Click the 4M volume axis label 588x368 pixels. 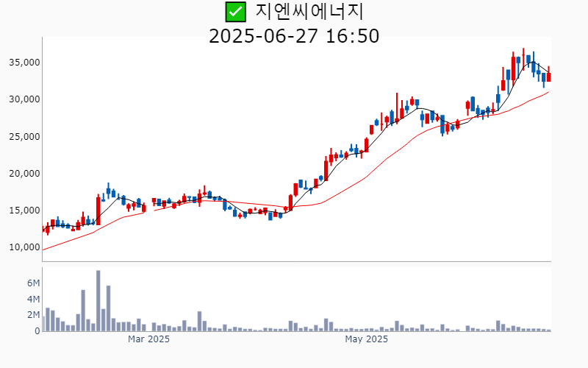[33, 300]
